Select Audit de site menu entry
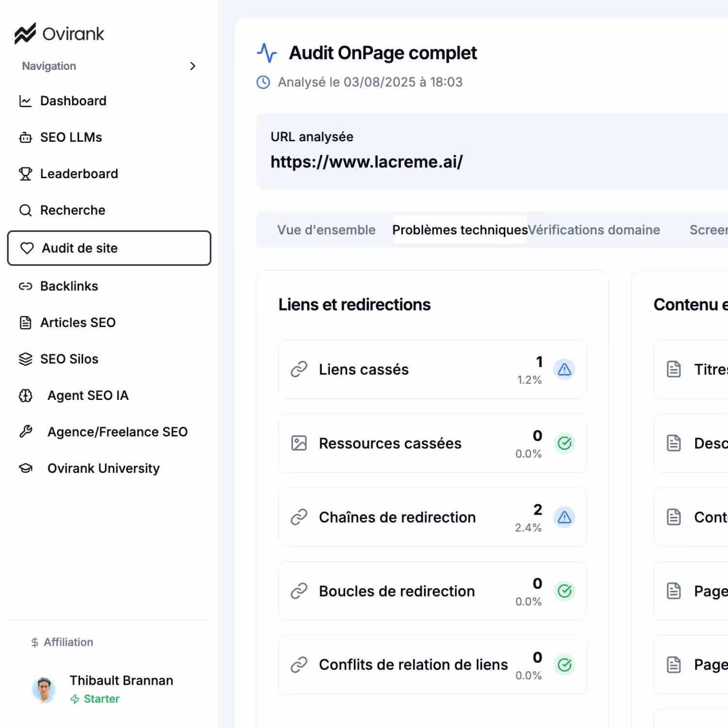This screenshot has width=728, height=728. [109, 248]
